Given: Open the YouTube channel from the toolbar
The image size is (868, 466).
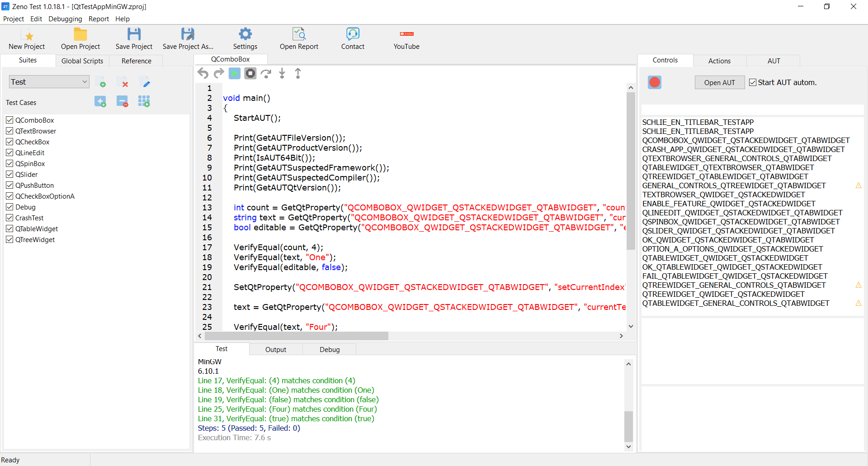Looking at the screenshot, I should coord(406,39).
